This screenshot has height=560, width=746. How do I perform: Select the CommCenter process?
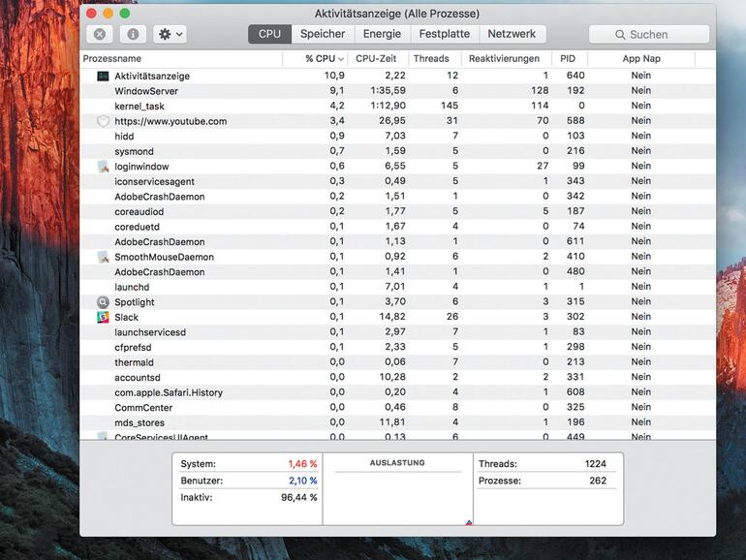[x=398, y=408]
